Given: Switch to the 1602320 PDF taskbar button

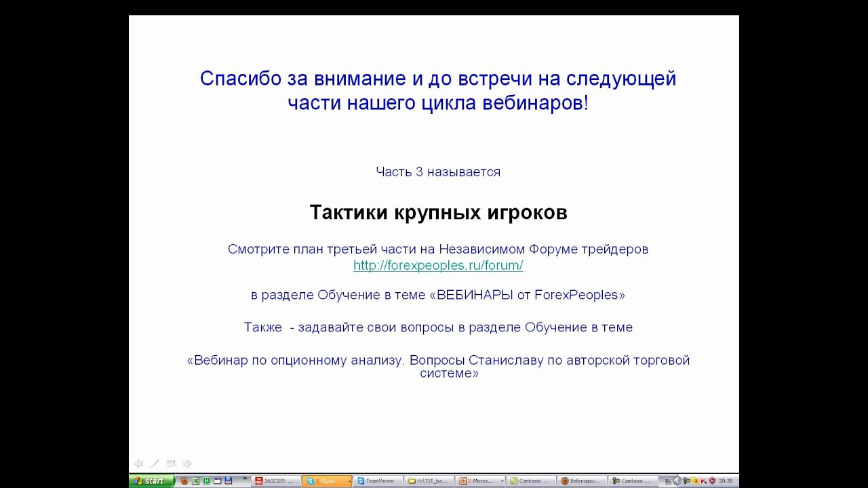Looking at the screenshot, I should coord(276,481).
